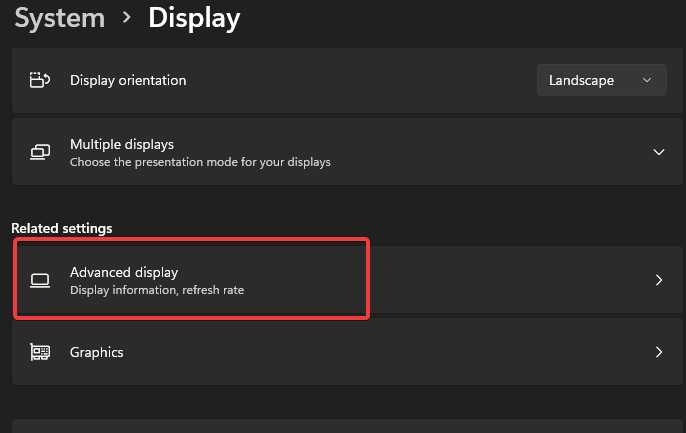Click the Display orientation rotate icon
Viewport: 686px width, 433px height.
(40, 80)
